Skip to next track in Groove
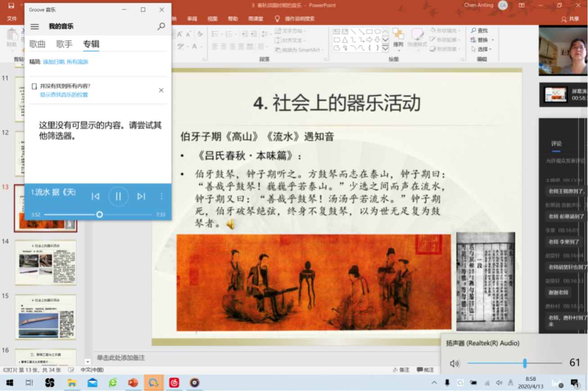Screen dimensions: 588x391 [x=141, y=196]
